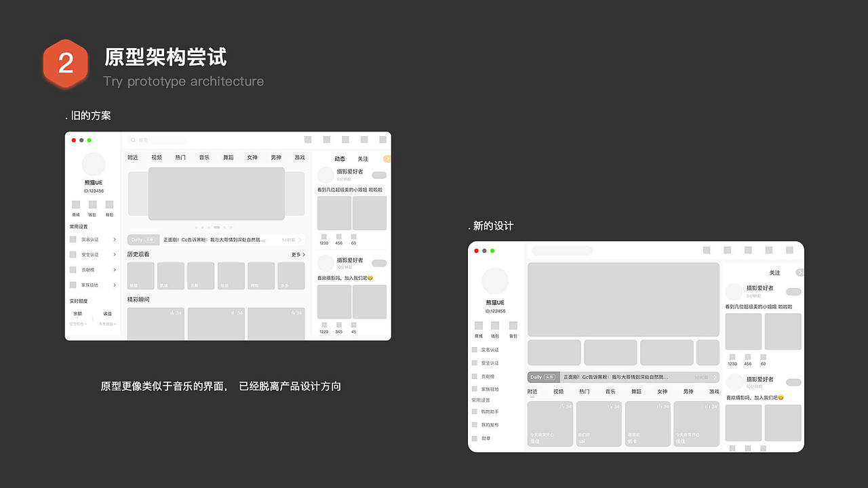Image resolution: width=868 pixels, height=488 pixels.
Task: Click the icon above 456 in the new design
Action: [x=747, y=357]
